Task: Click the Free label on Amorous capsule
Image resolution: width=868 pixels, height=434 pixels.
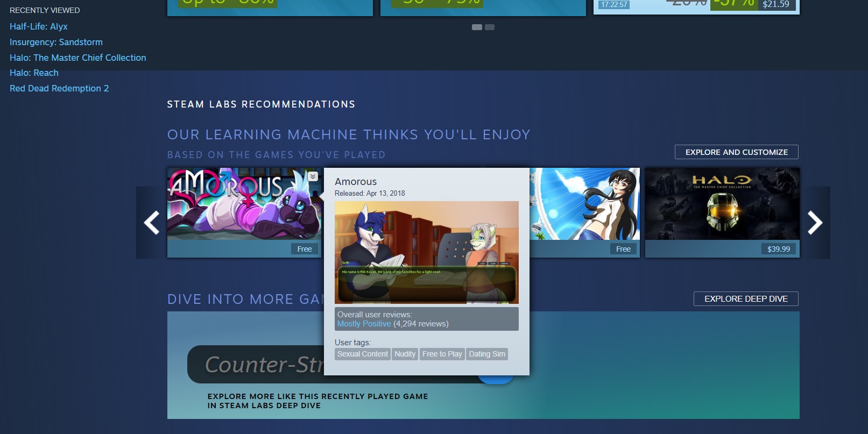Action: coord(305,249)
